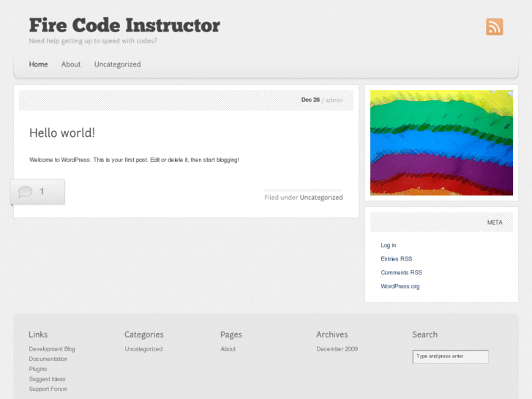Click the Log in link
Screen dimensions: 532x399
(x=389, y=245)
